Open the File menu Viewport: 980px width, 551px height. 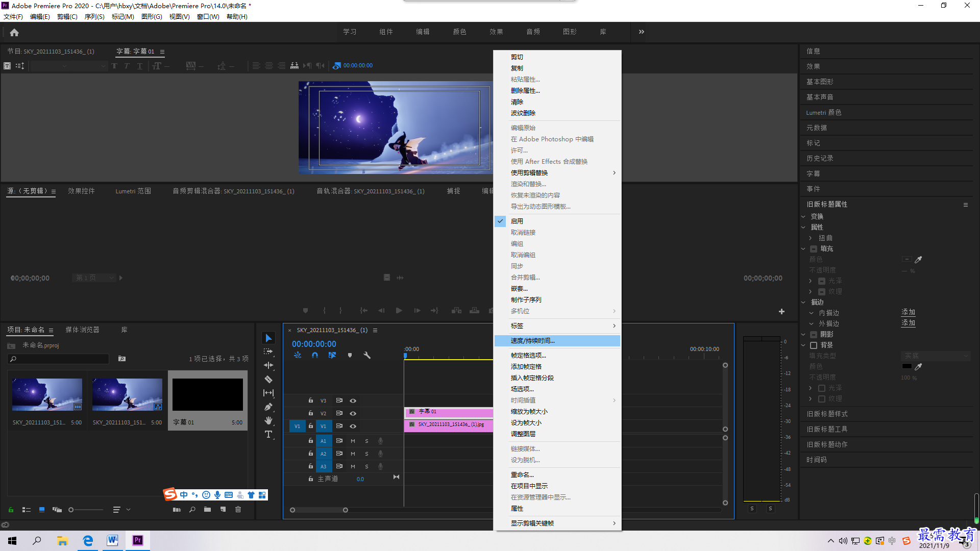(x=13, y=16)
